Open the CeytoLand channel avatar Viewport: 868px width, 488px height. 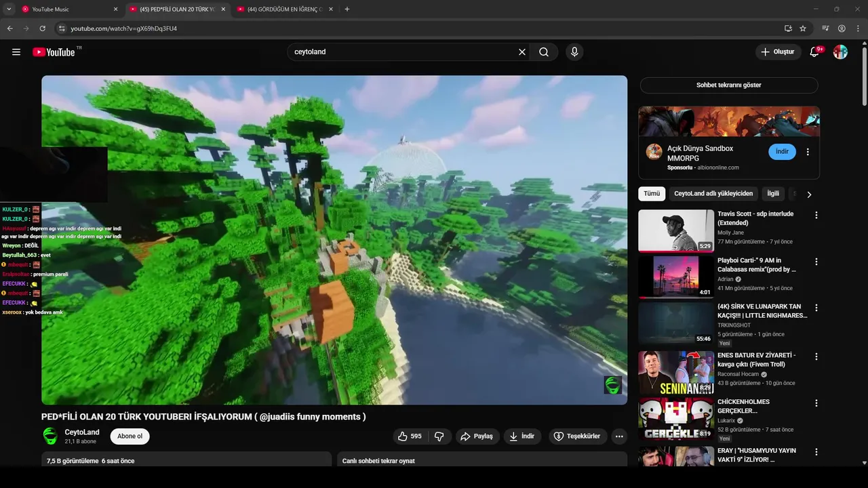point(51,436)
